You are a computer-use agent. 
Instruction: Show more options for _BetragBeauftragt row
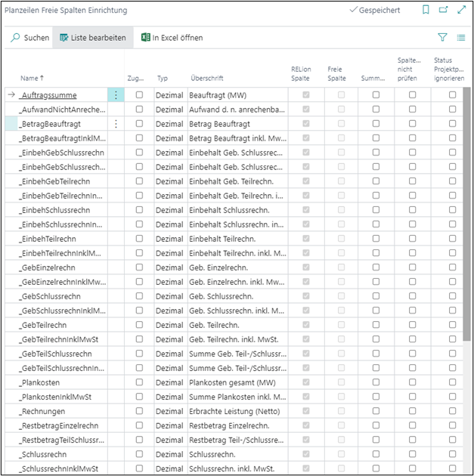116,123
